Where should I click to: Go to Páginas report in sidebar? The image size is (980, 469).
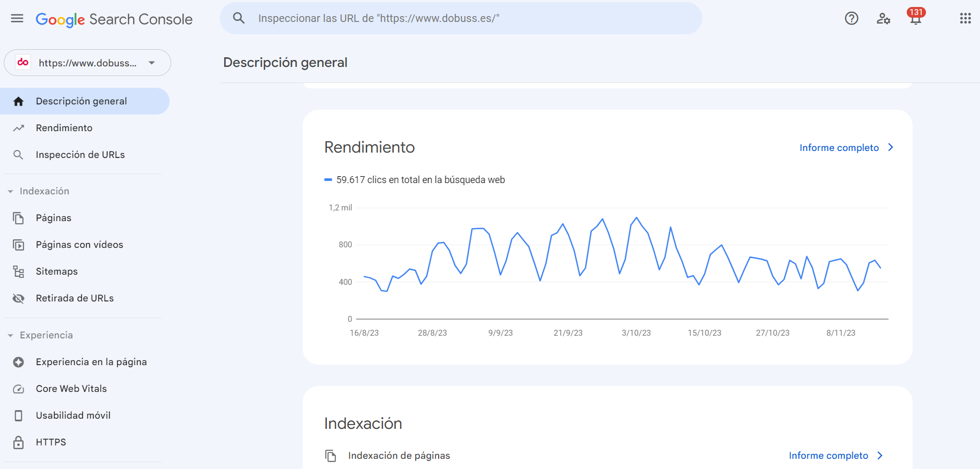85,218
